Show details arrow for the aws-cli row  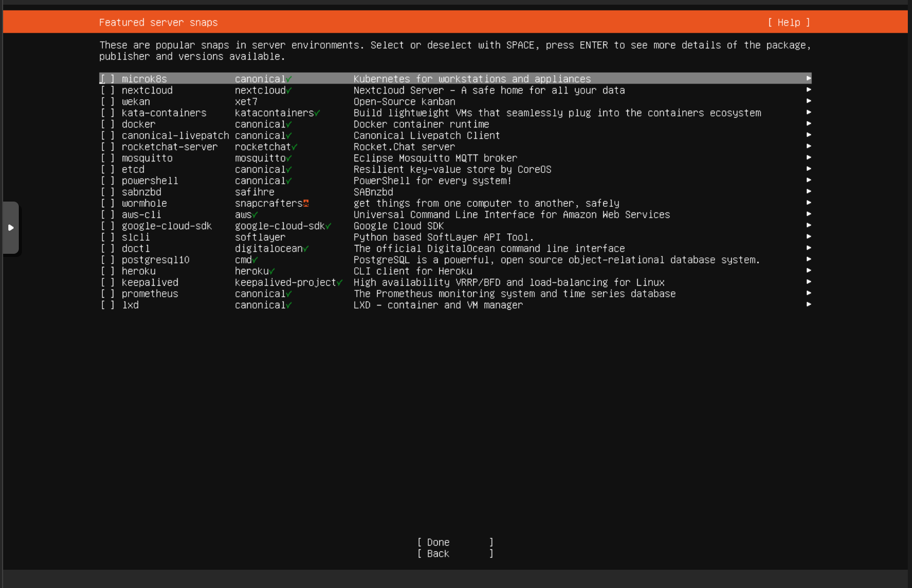809,214
